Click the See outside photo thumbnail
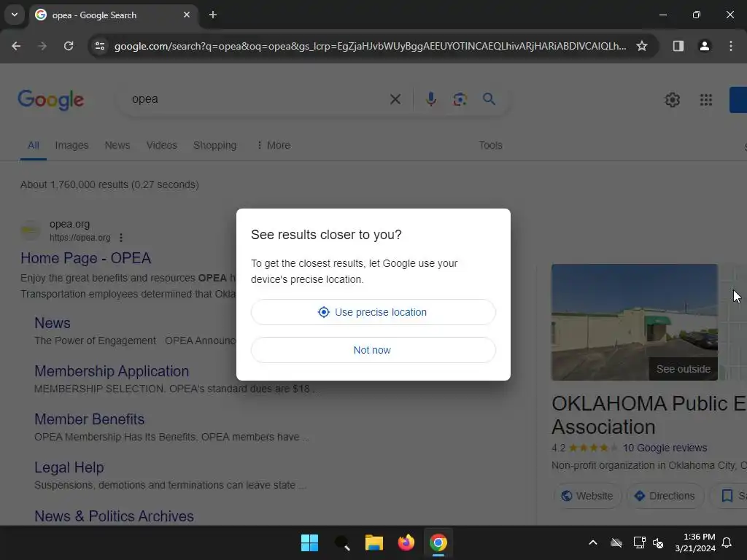 coord(634,322)
